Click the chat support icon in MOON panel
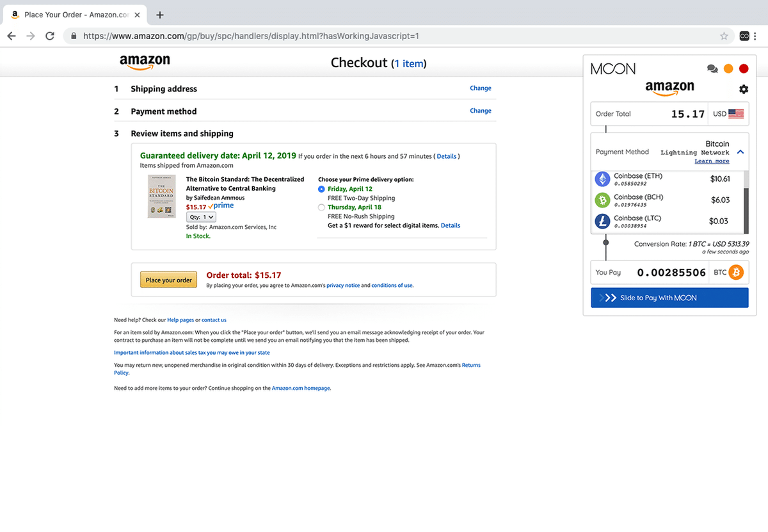The width and height of the screenshot is (768, 532). pyautogui.click(x=713, y=68)
